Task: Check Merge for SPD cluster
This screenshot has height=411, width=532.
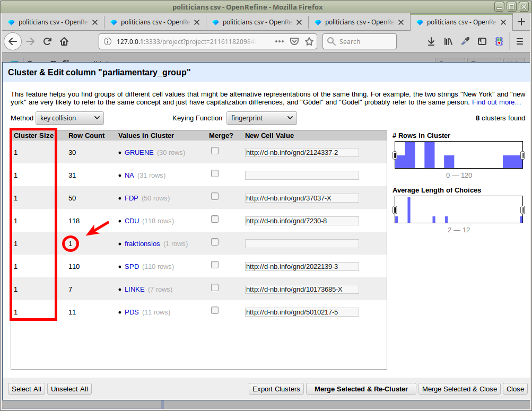Action: (215, 265)
